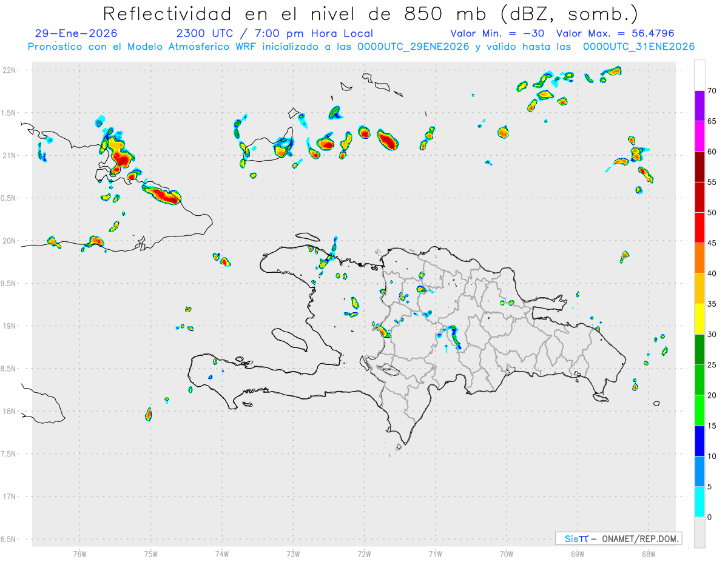Screen dimensions: 728x562
Task: Click the colorbar tick label '40'
Action: click(712, 273)
